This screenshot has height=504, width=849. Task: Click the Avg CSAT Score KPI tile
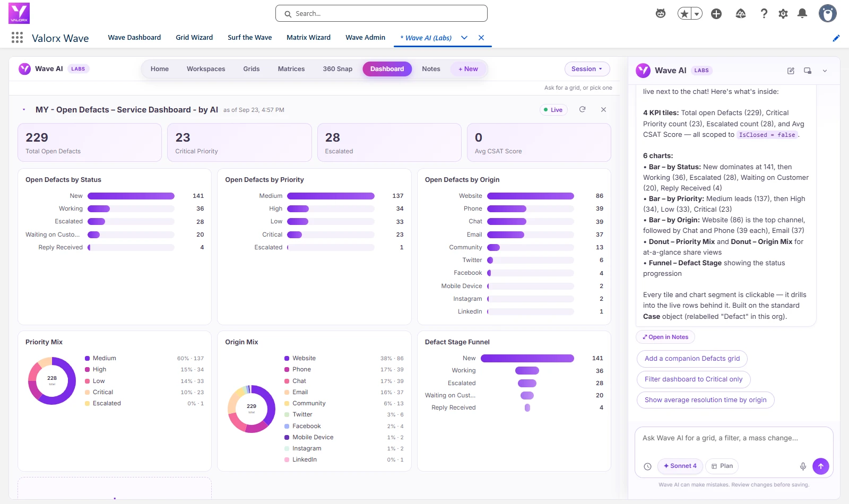coord(539,143)
